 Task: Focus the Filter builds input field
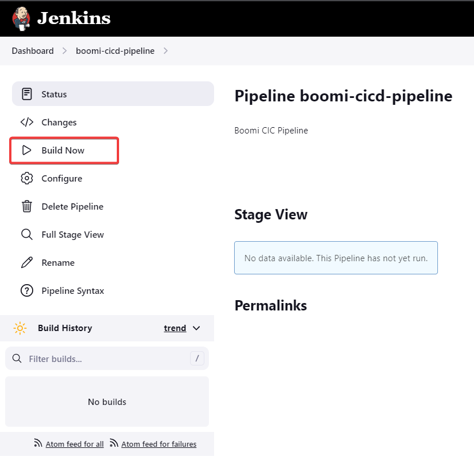(107, 359)
